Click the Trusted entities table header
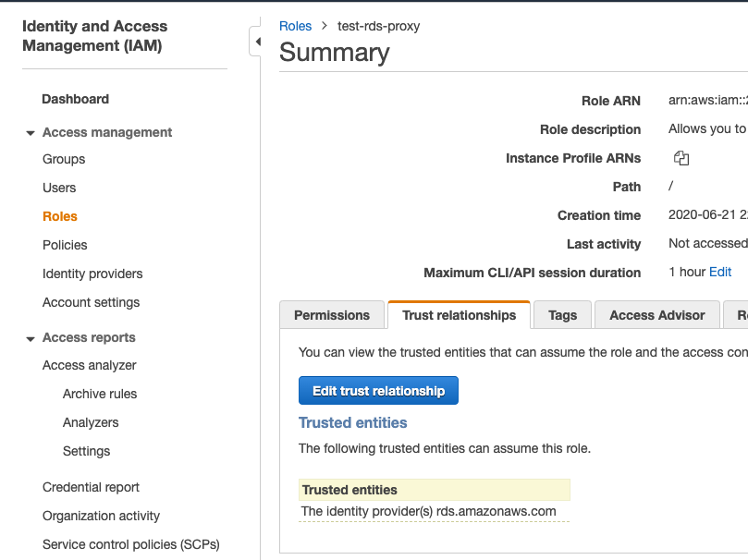Image resolution: width=748 pixels, height=560 pixels. point(435,490)
